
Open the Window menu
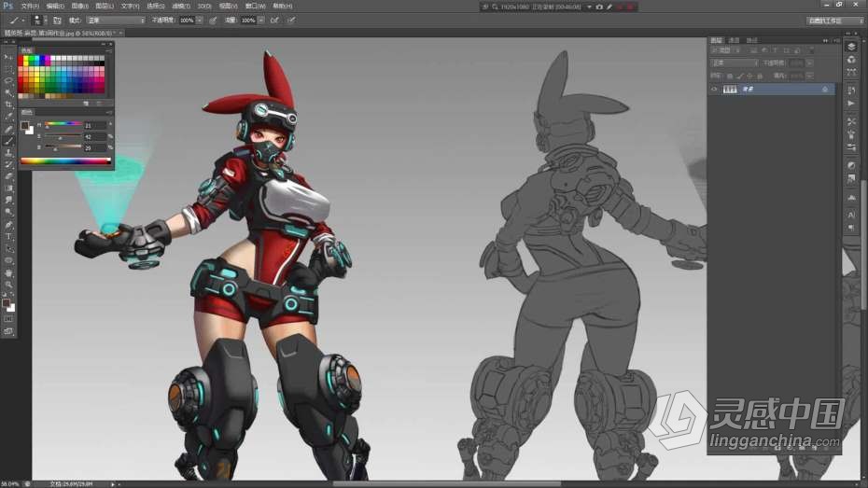click(255, 7)
